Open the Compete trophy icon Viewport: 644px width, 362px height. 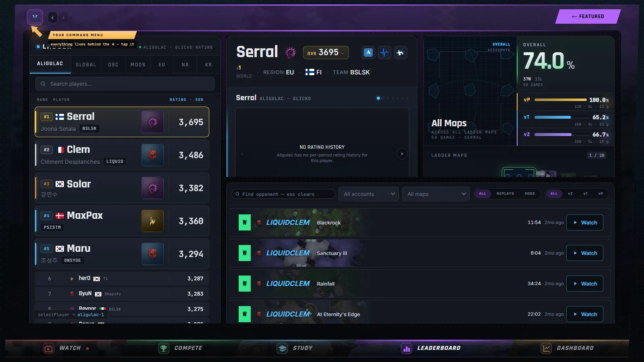coord(164,348)
